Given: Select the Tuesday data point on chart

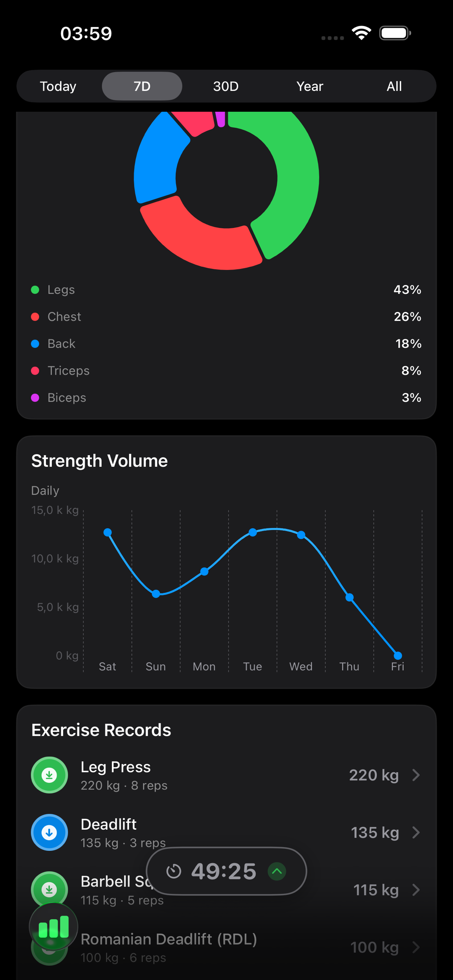Looking at the screenshot, I should coord(253,532).
